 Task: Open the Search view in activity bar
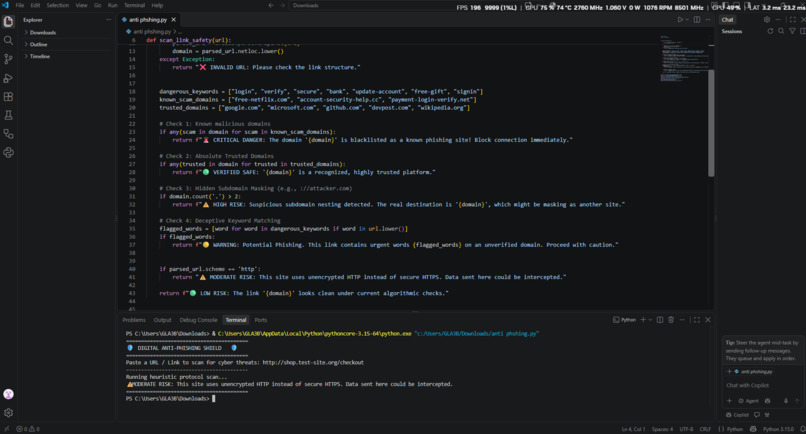[8, 40]
